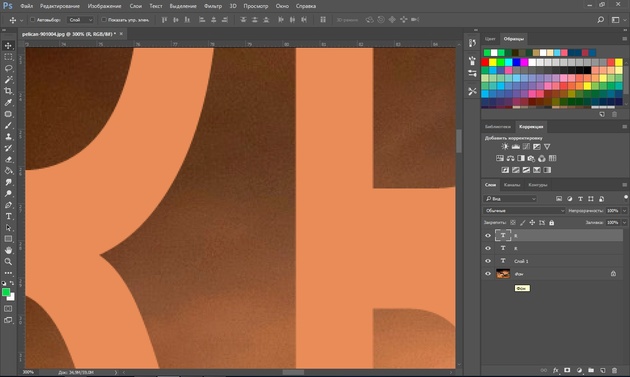630x377 pixels.
Task: Open the Окно menu
Action: [x=282, y=6]
